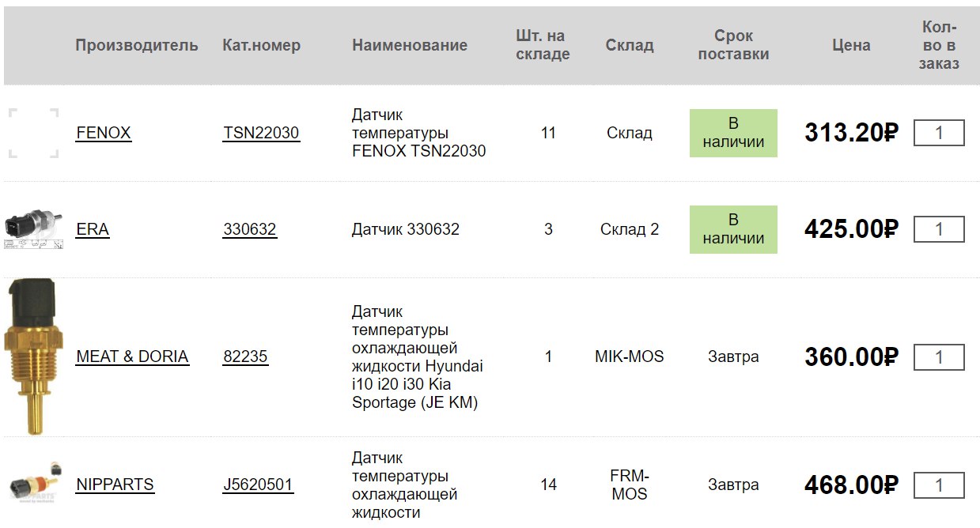Screen dimensions: 980x528
Task: Edit order quantity for ERA 330632
Action: point(939,229)
